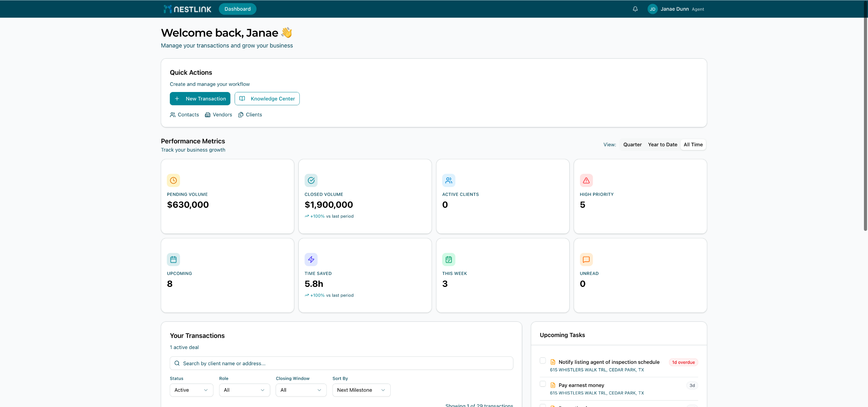Select the Year to Date view
The width and height of the screenshot is (868, 407).
tap(662, 145)
